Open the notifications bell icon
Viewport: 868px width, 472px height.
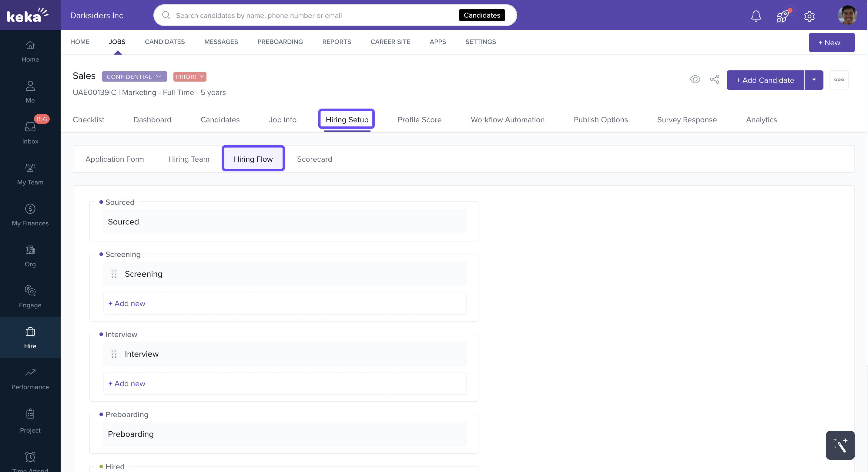tap(756, 15)
